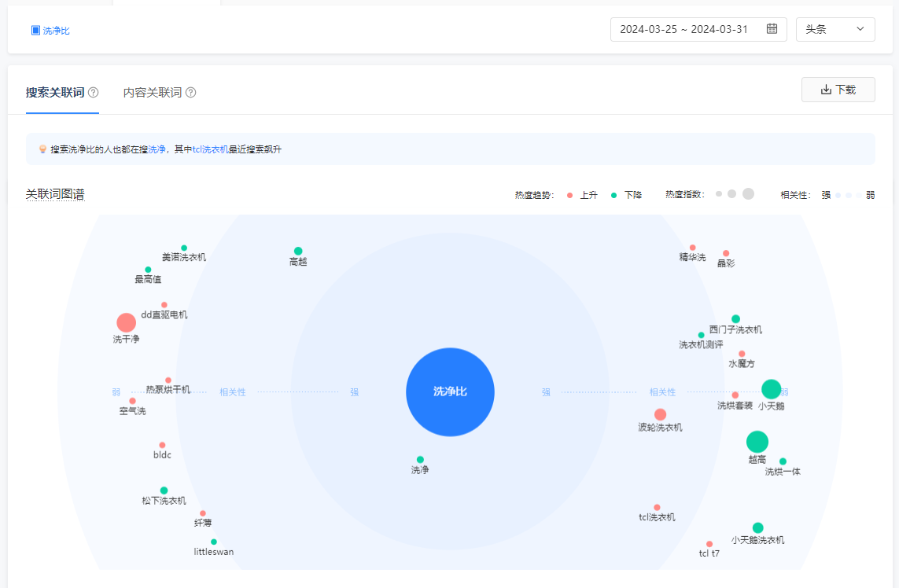Click the 西门子洗衣机 keyword label
The width and height of the screenshot is (899, 588).
click(735, 329)
